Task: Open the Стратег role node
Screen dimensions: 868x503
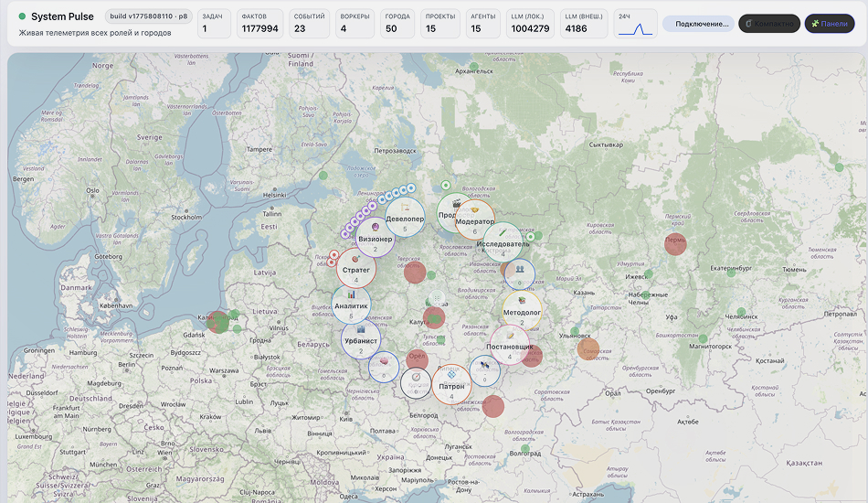Action: click(x=355, y=269)
